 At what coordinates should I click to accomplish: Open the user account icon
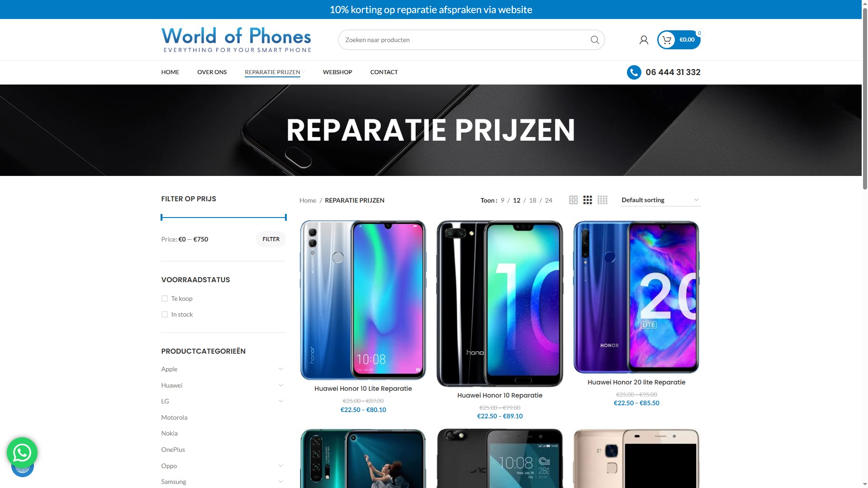(x=644, y=40)
